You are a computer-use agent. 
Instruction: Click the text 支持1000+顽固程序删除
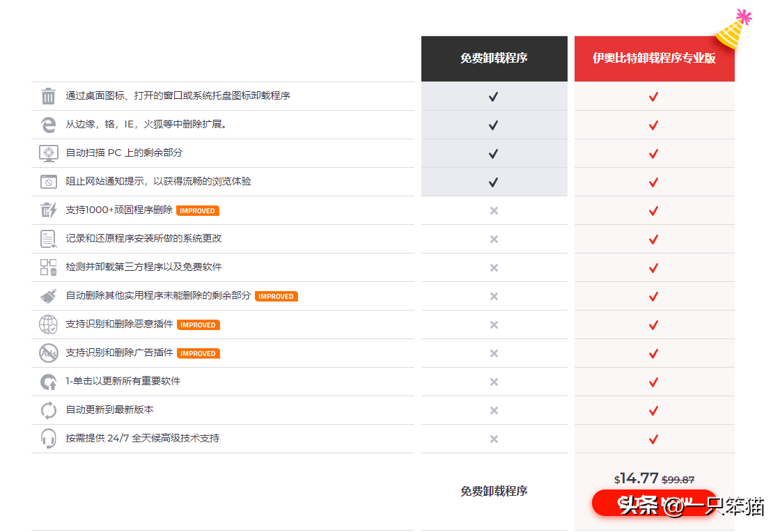tap(119, 210)
